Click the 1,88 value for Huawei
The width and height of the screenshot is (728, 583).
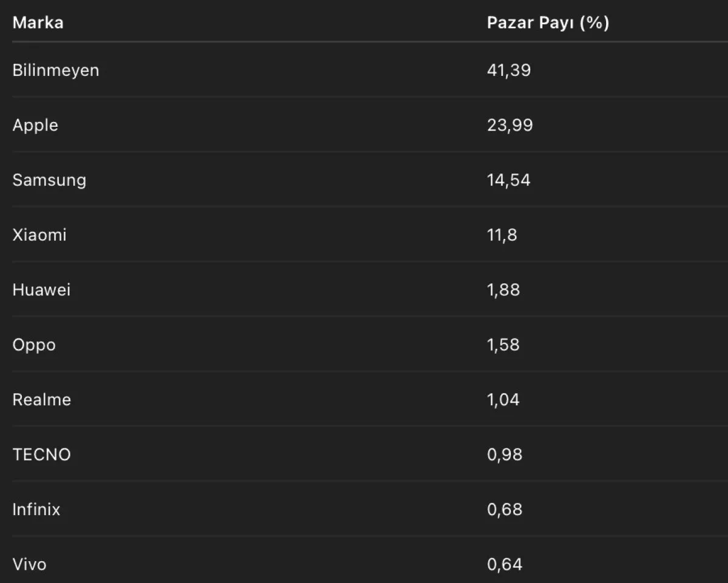click(504, 290)
